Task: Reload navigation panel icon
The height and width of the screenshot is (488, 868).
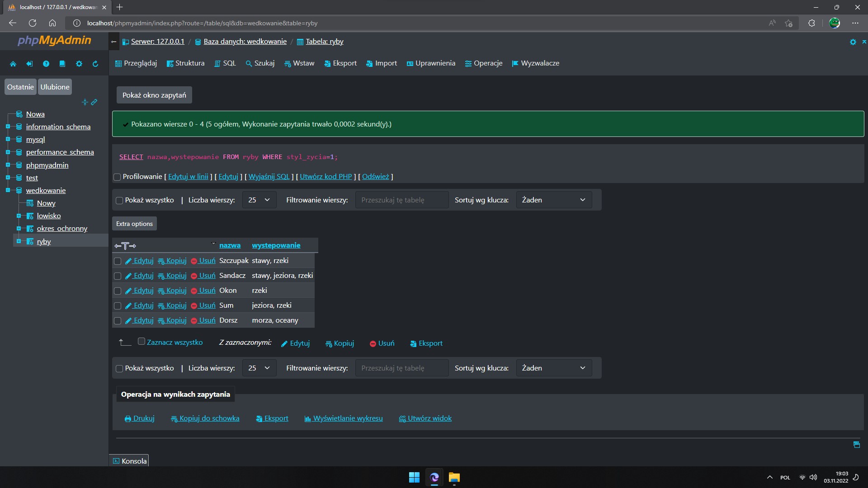Action: (x=95, y=64)
